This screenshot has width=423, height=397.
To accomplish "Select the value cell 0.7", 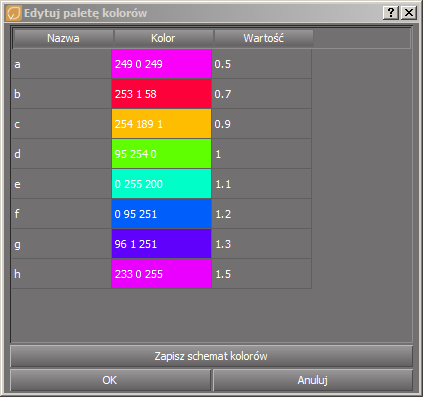I will click(x=261, y=94).
